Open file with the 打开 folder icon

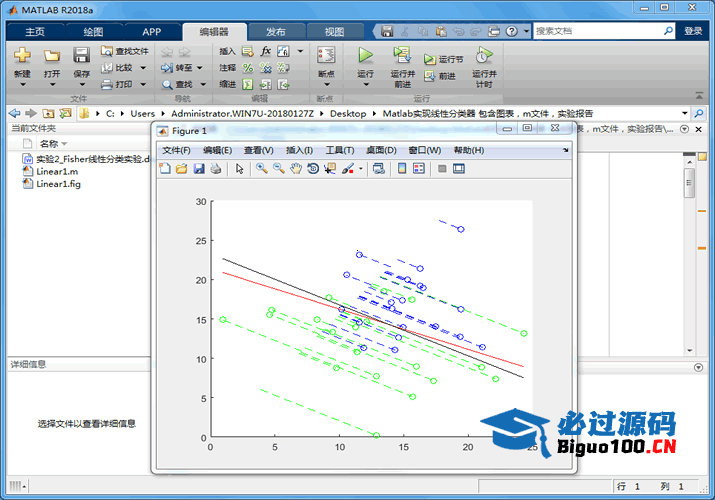point(52,56)
